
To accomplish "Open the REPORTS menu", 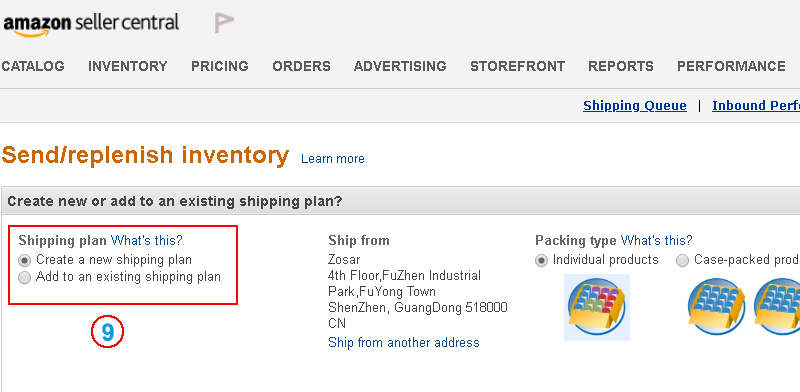I will tap(621, 66).
